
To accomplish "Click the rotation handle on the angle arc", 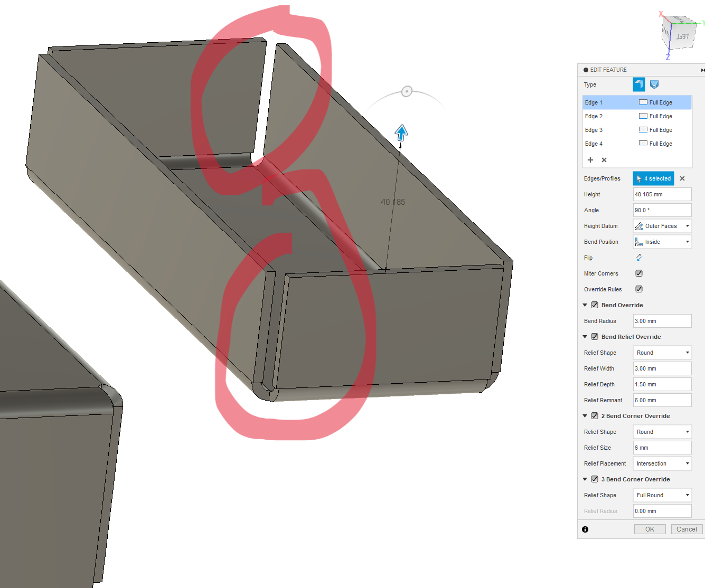I will tap(406, 91).
